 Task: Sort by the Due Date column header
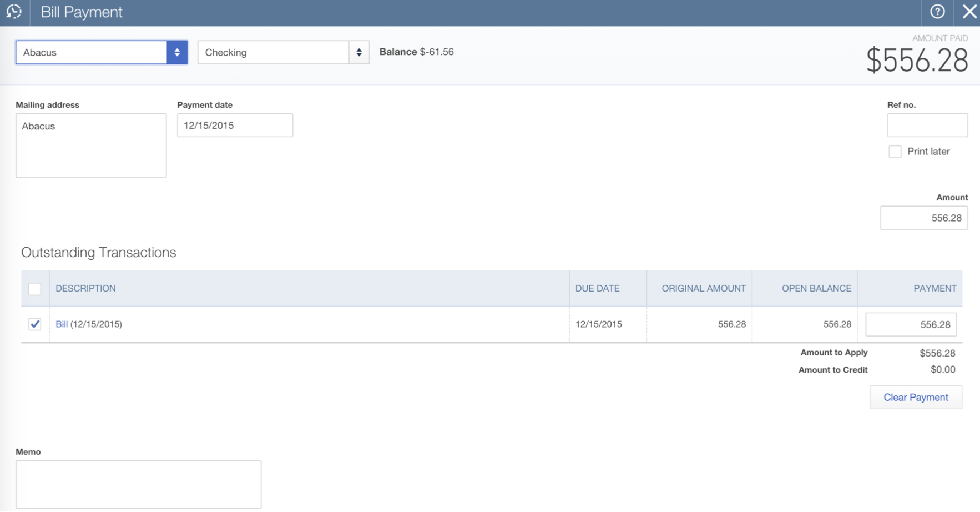[x=597, y=289]
